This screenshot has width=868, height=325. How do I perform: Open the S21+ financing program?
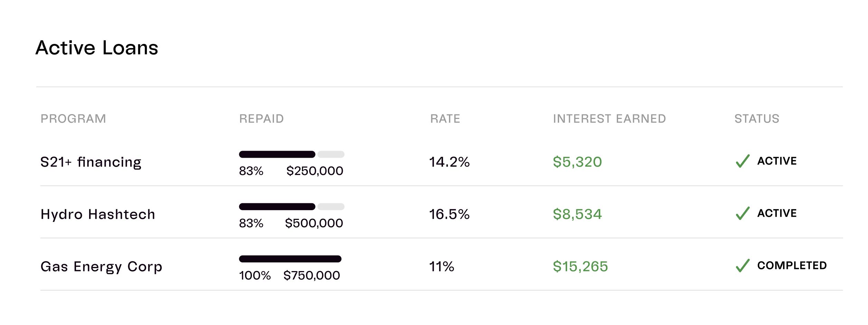pos(91,162)
